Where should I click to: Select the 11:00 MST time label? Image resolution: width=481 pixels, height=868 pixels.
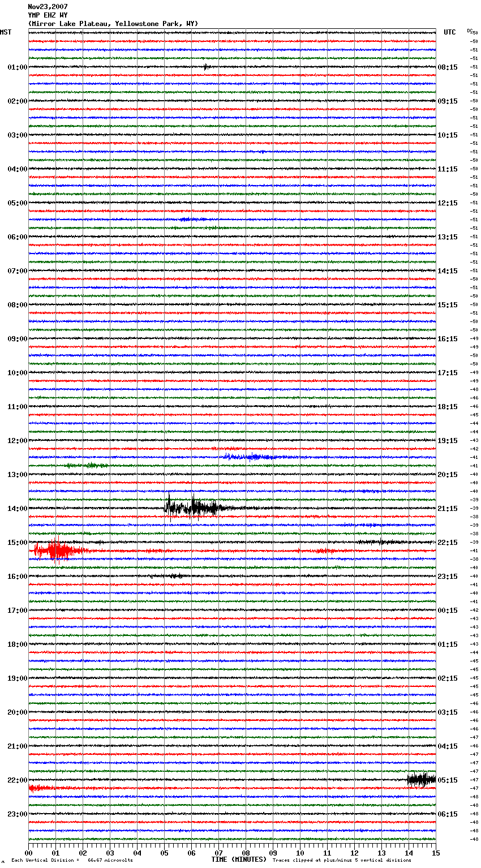coord(18,407)
